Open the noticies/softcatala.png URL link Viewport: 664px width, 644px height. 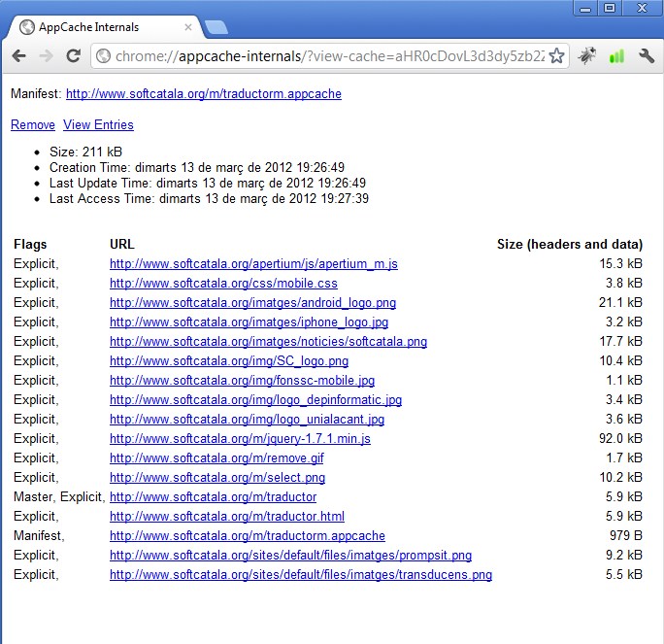point(269,342)
